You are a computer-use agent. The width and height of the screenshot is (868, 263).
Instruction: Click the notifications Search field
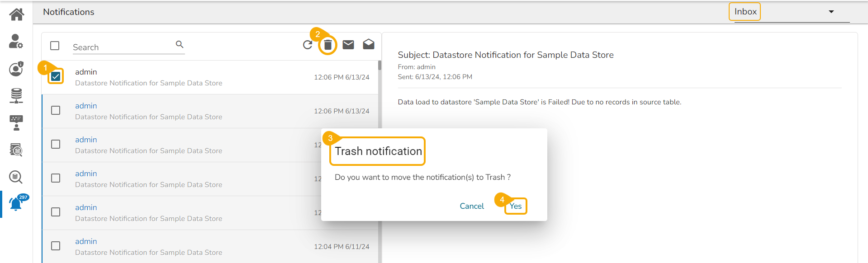tap(122, 47)
